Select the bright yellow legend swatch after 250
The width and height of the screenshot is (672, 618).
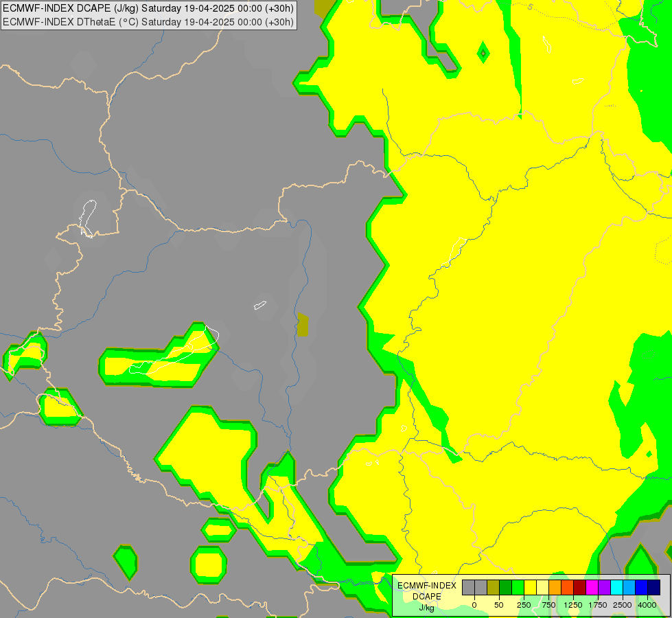click(530, 588)
